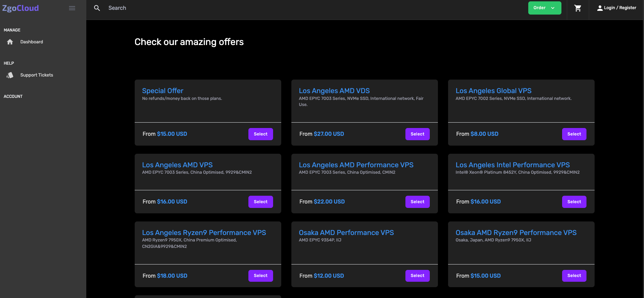Toggle the sidebar hamburger menu icon
Screen dimensions: 644x298
[72, 8]
